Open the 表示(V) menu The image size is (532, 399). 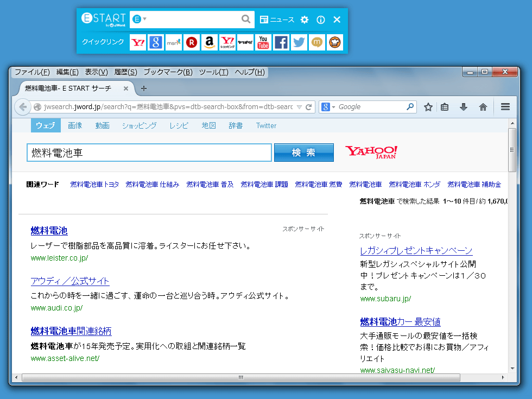(x=97, y=72)
